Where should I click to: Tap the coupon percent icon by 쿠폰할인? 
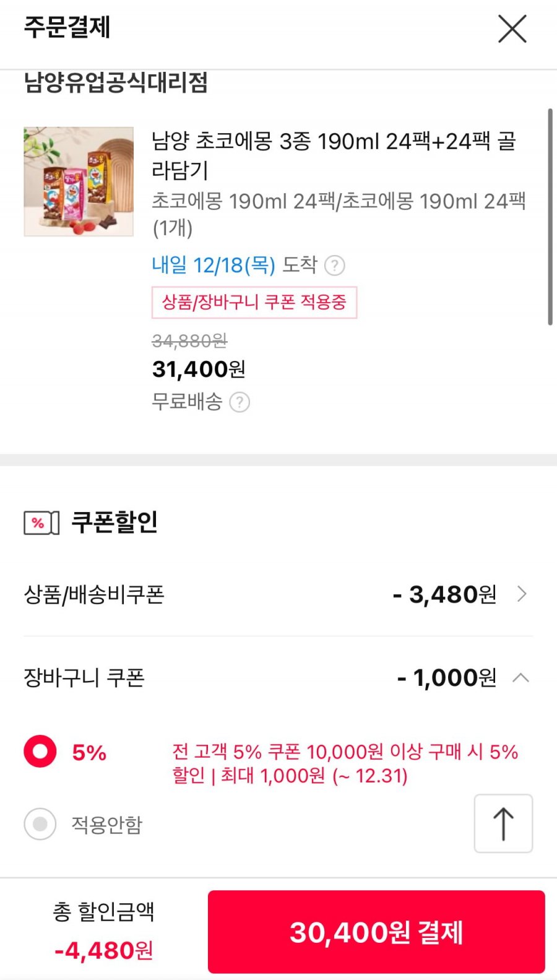[41, 523]
